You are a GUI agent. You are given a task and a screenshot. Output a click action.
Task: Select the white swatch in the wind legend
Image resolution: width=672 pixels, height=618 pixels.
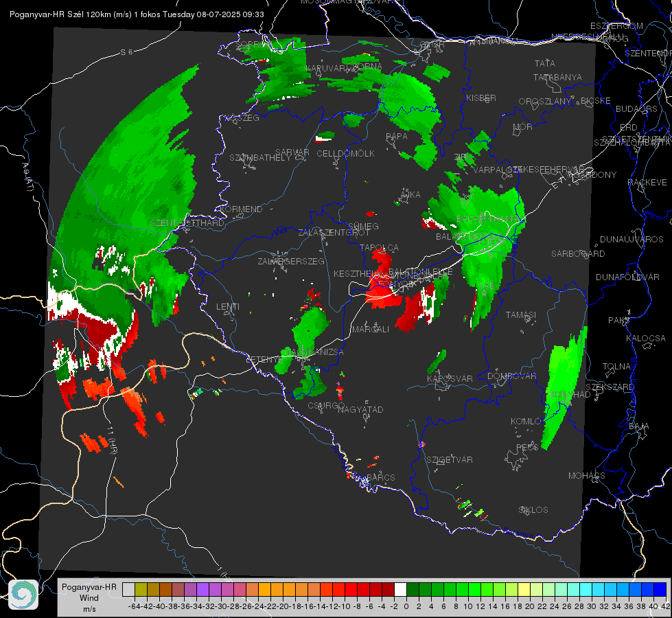(x=400, y=589)
